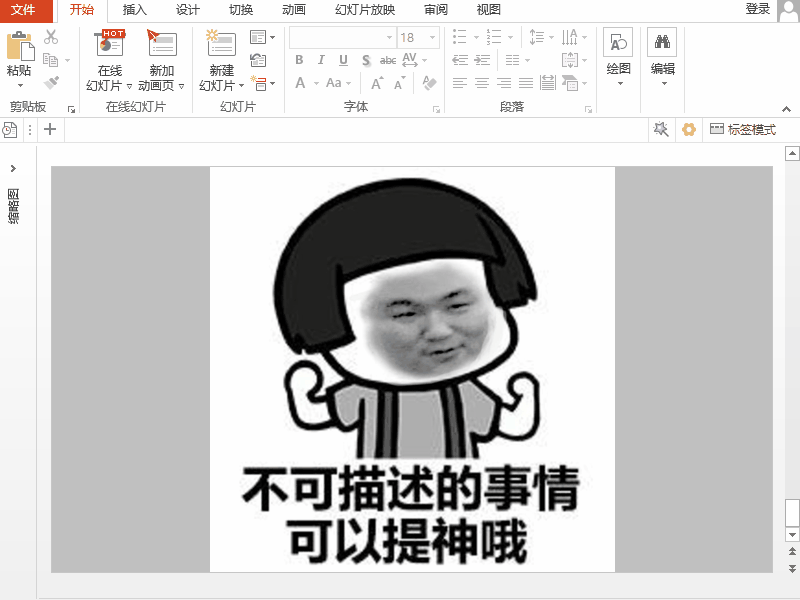800x600 pixels.
Task: Click the Login (登录) link
Action: click(758, 9)
